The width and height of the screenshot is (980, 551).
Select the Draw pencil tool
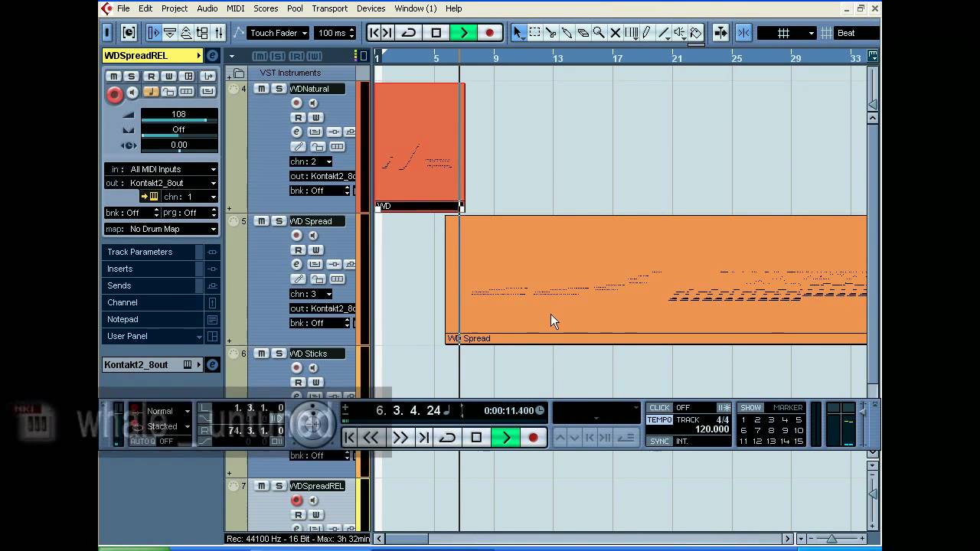click(x=647, y=33)
